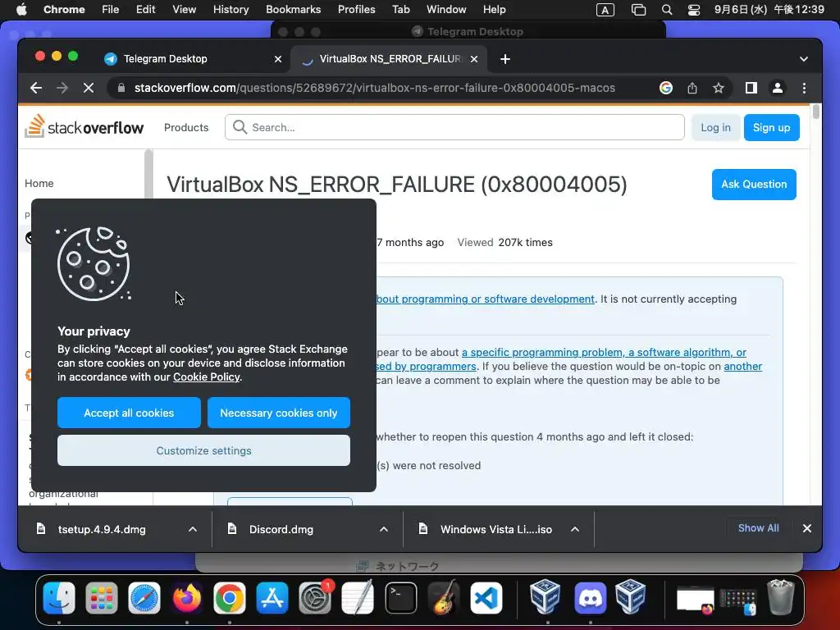The image size is (840, 630).
Task: Open the Window menu
Action: click(x=446, y=10)
